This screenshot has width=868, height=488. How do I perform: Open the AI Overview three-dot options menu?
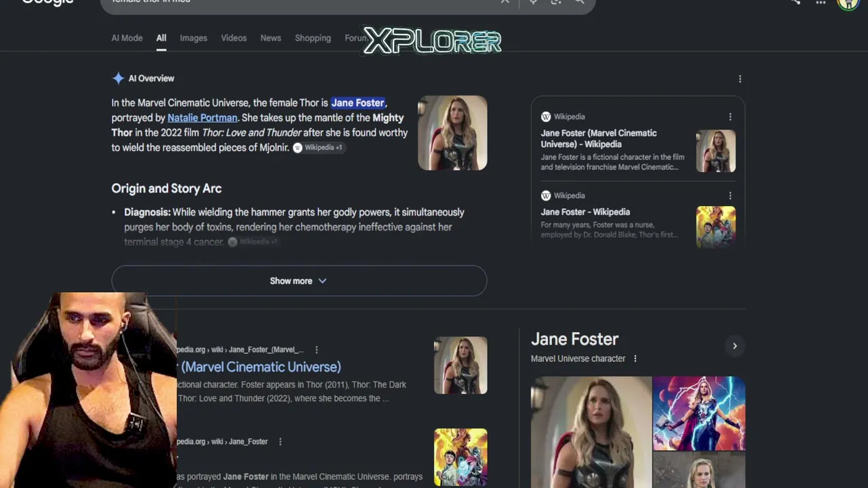coord(740,79)
